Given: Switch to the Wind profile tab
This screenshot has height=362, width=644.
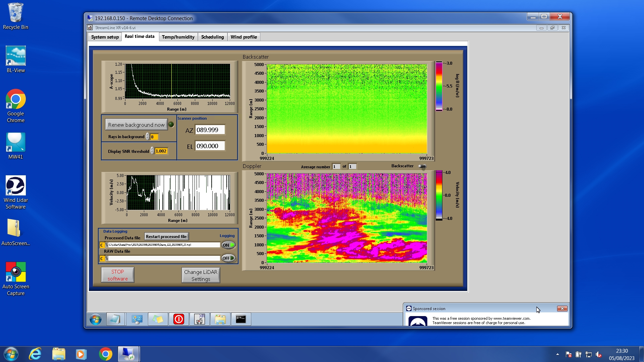Looking at the screenshot, I should click(x=244, y=37).
